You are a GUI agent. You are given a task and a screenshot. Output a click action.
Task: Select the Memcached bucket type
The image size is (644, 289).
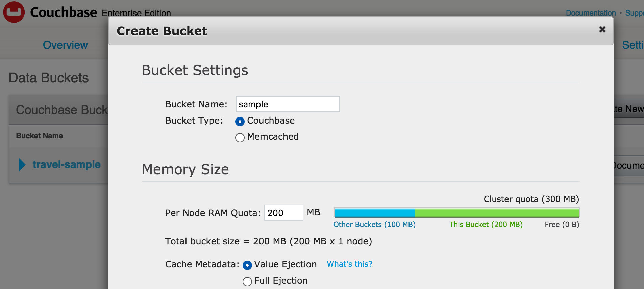240,138
